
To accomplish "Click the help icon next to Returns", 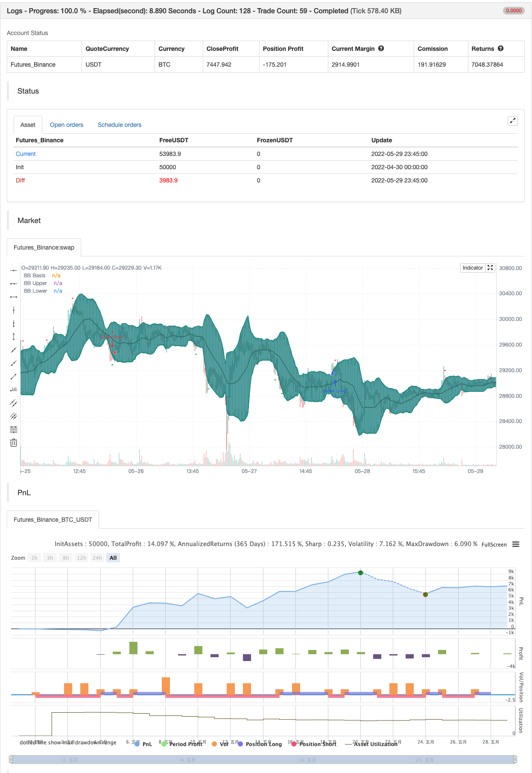I will tap(501, 48).
